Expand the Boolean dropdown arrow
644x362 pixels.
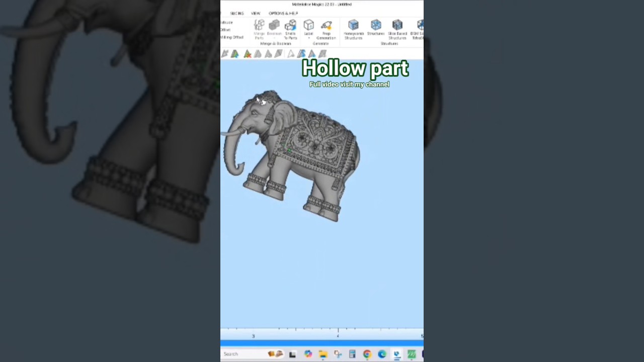click(274, 38)
